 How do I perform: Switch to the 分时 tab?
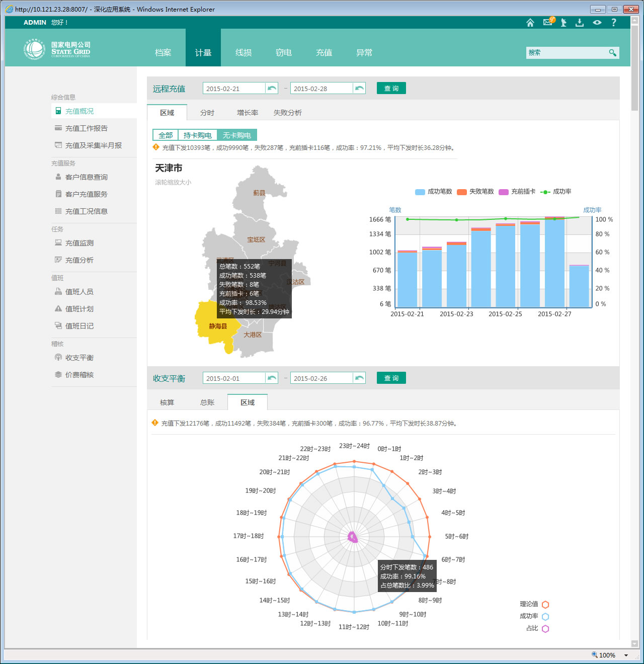pos(207,113)
